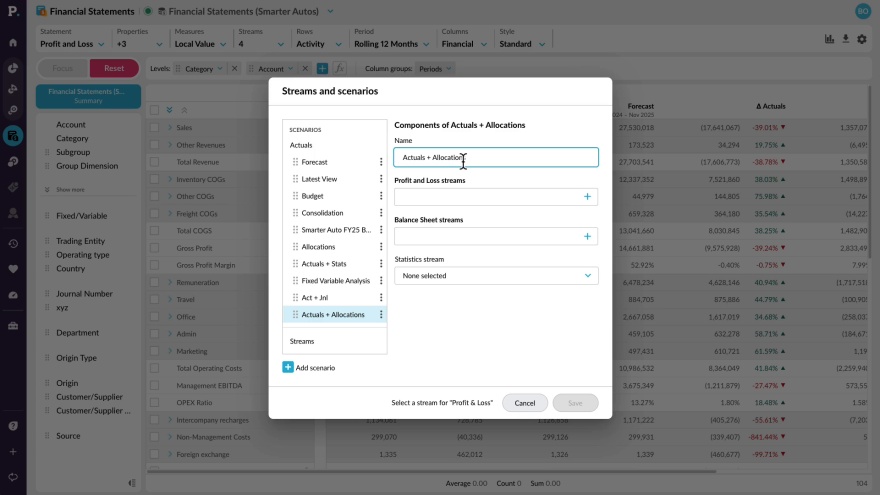Viewport: 880px width, 495px height.
Task: Click the scenario Name input field
Action: (x=496, y=157)
